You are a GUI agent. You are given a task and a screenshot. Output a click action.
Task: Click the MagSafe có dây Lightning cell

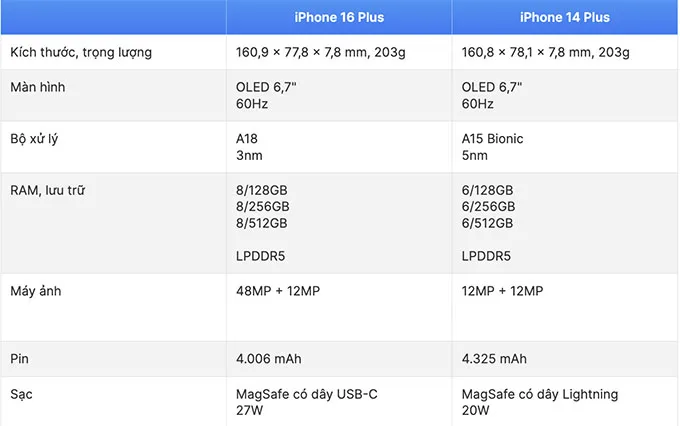(565, 402)
